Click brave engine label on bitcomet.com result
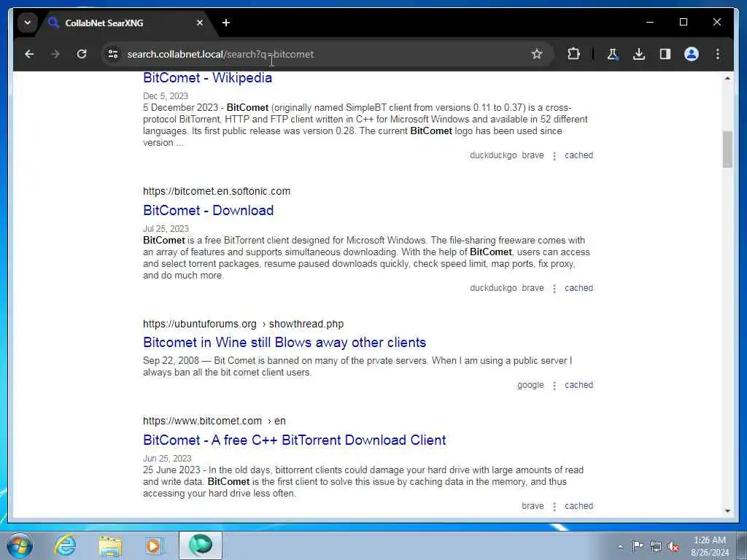This screenshot has width=747, height=560. [x=533, y=506]
